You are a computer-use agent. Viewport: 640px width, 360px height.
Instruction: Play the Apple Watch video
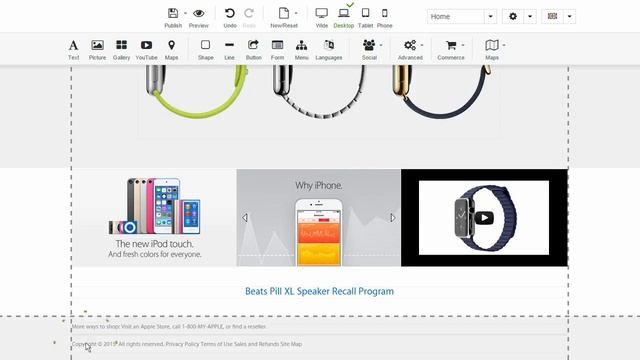484,218
